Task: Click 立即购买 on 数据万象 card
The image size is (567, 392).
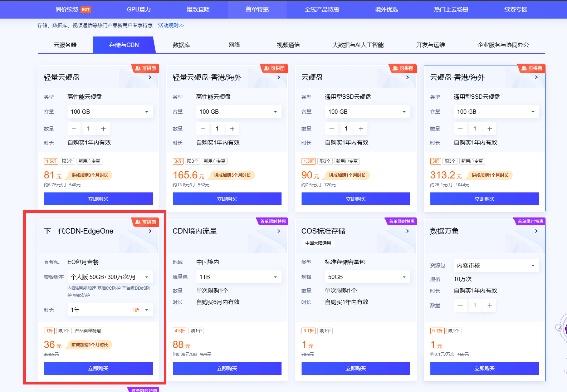Action: [x=485, y=368]
